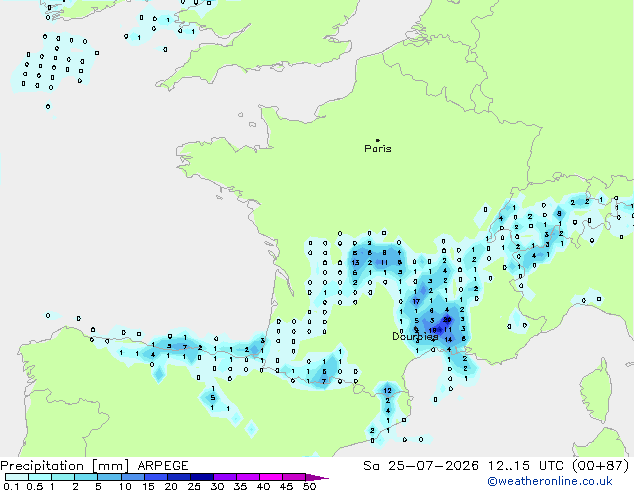Click the '12..15 UTC' time range
Image resolution: width=634 pixels, height=490 pixels.
pyautogui.click(x=526, y=466)
